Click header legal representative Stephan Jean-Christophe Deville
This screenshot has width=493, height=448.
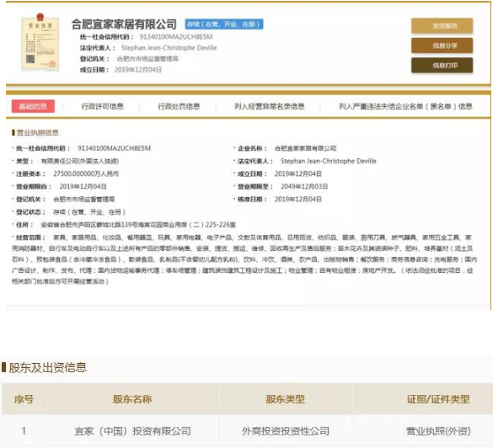point(169,48)
